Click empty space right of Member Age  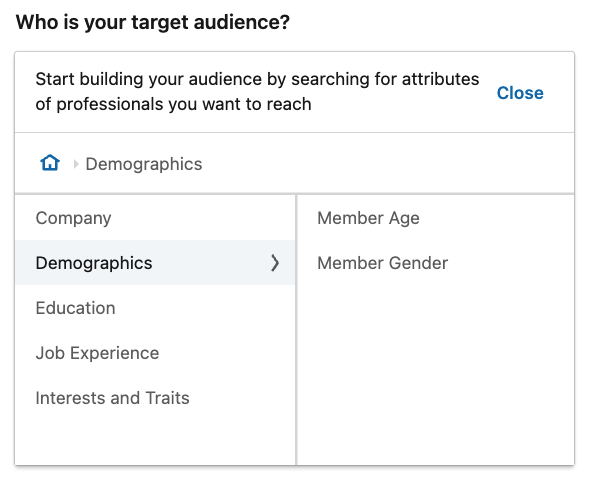[x=497, y=218]
